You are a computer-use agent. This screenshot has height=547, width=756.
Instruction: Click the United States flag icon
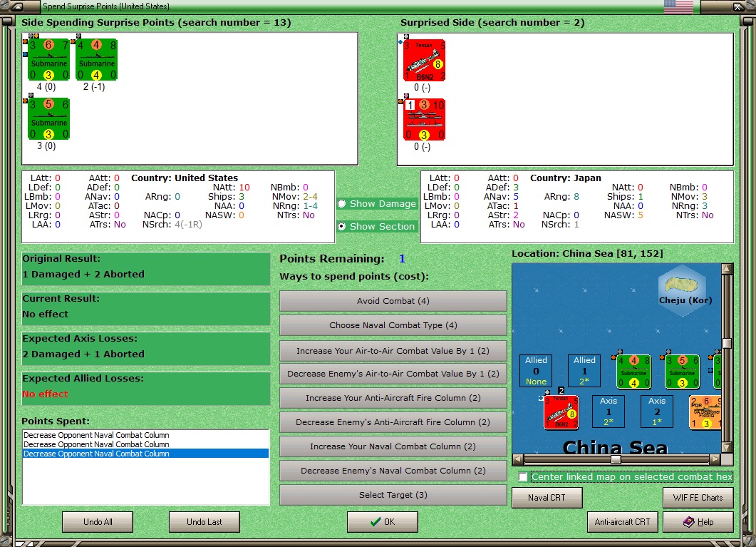(x=678, y=6)
